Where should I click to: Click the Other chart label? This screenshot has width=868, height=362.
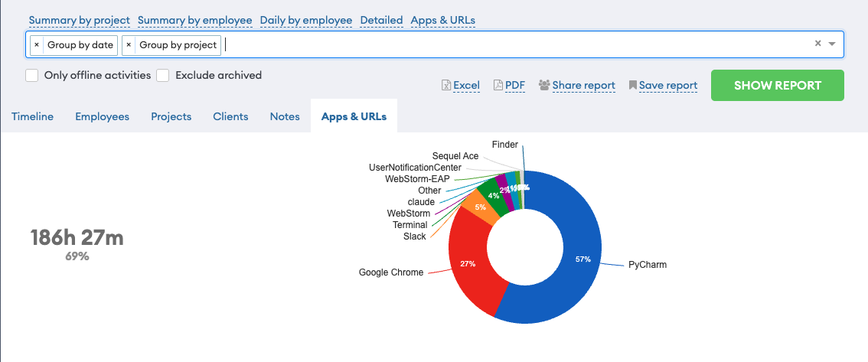click(x=429, y=191)
